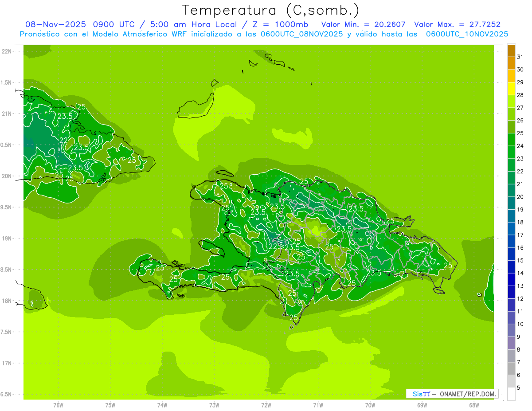The height and width of the screenshot is (411, 532).
Task: Click the 18N latitude axis label
Action: [7, 301]
